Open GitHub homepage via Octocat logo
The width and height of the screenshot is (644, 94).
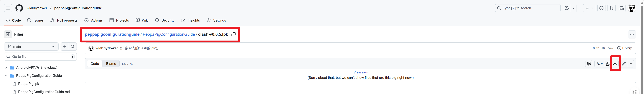point(19,8)
